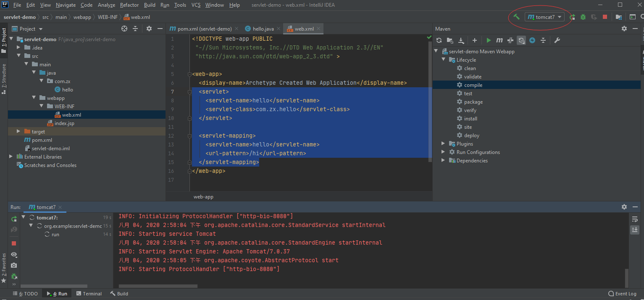Viewport: 644px width, 300px height.
Task: Switch to pom.xml (servlet-demo) editor tab
Action: click(x=204, y=29)
